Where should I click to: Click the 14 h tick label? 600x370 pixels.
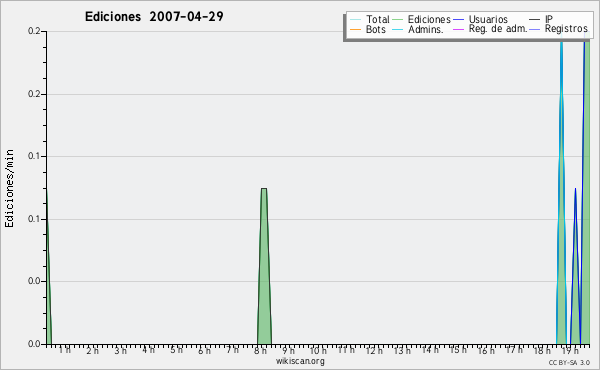tap(430, 350)
